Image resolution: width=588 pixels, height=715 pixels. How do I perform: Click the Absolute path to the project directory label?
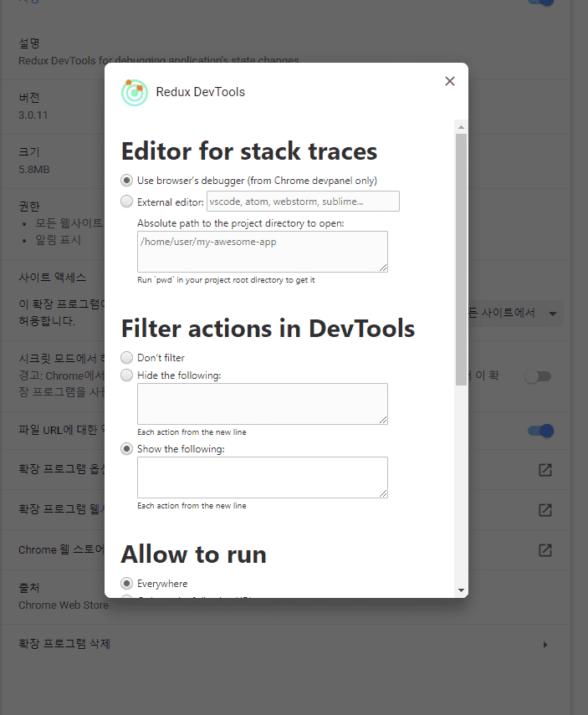tap(240, 223)
